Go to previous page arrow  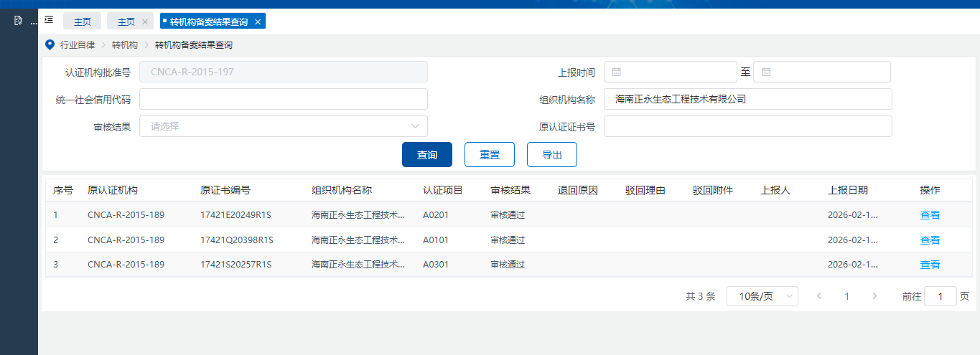(x=819, y=296)
